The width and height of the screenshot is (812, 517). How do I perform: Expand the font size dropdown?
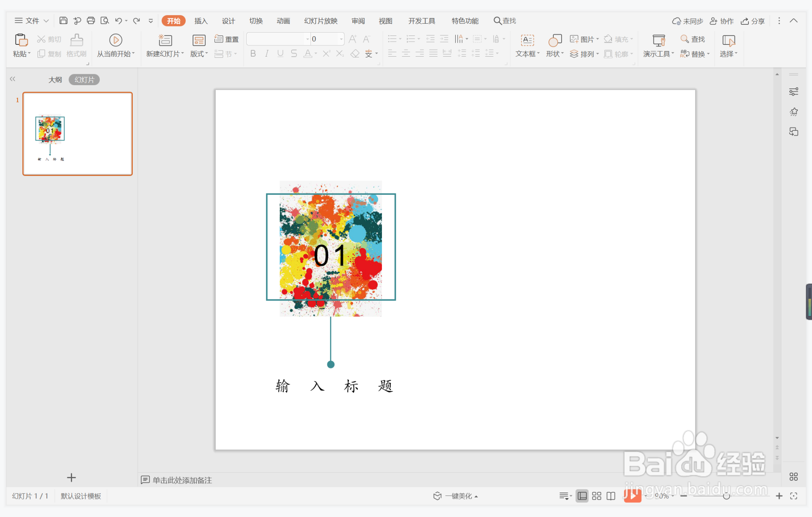click(341, 39)
